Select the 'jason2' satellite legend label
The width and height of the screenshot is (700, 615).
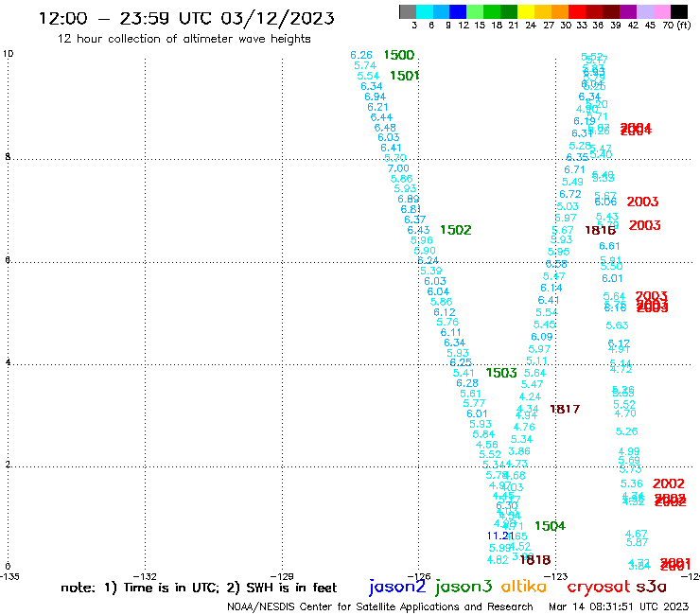[397, 587]
